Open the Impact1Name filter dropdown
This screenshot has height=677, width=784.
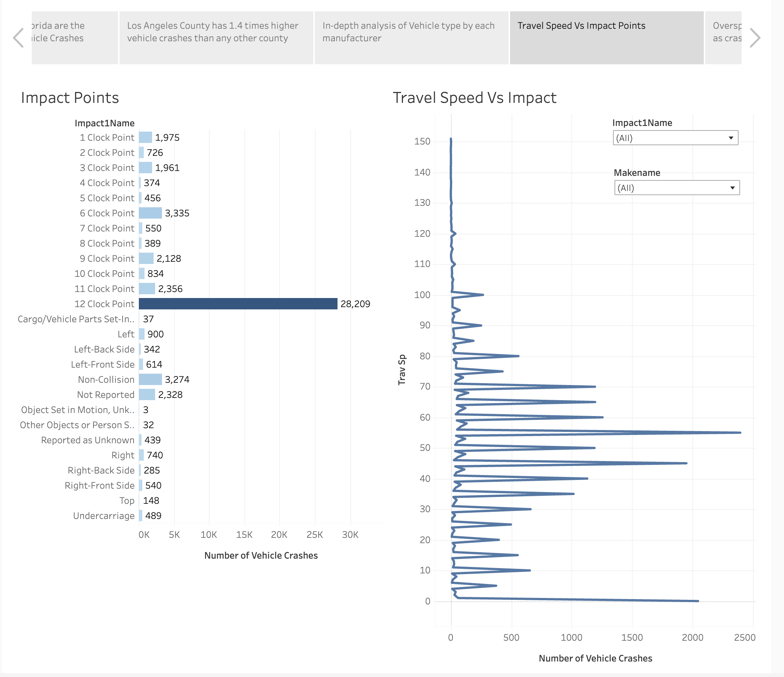(675, 138)
